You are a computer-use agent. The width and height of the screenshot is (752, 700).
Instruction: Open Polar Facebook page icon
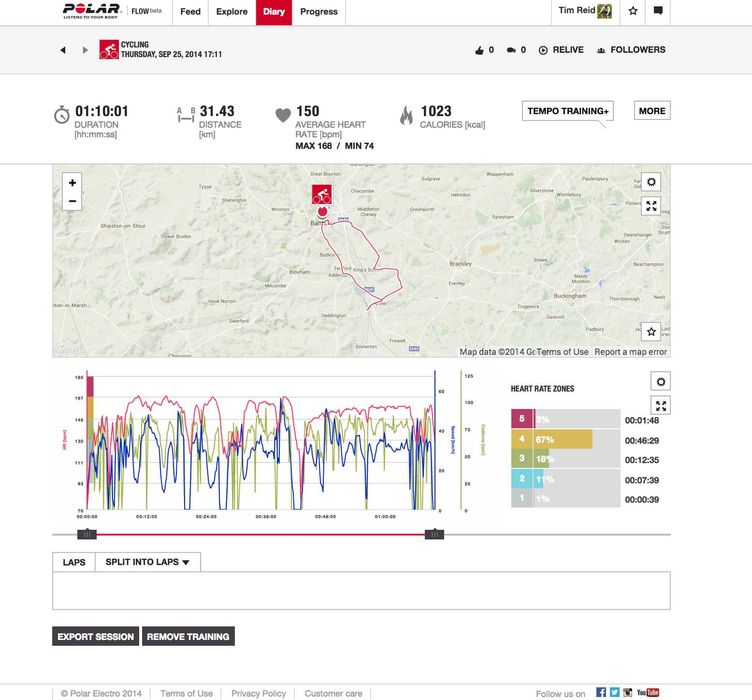point(601,692)
